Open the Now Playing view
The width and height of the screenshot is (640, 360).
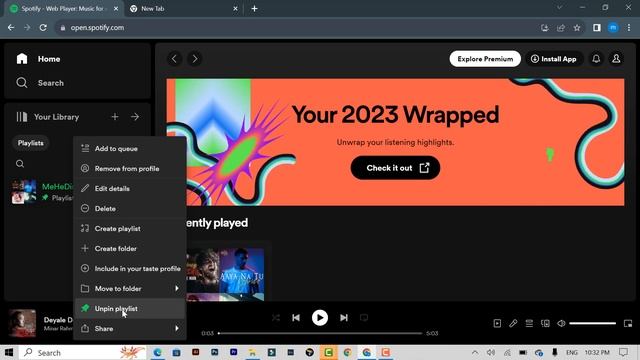pyautogui.click(x=497, y=323)
